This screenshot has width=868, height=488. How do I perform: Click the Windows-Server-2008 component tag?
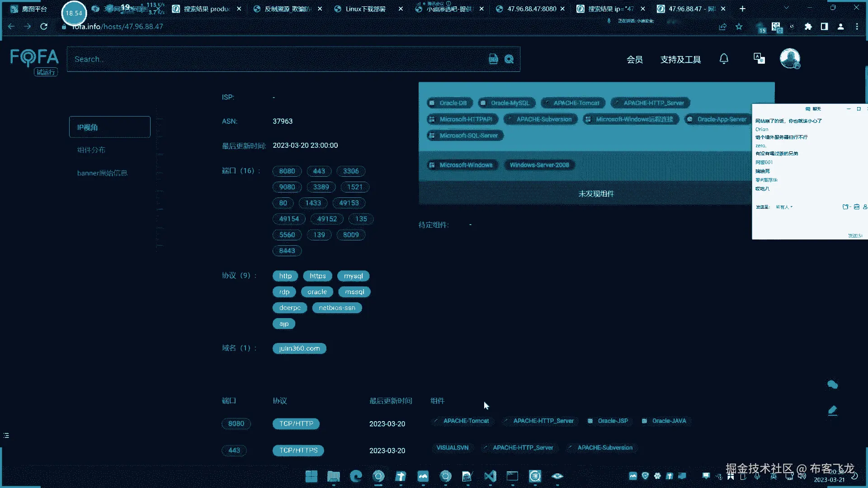pyautogui.click(x=539, y=165)
